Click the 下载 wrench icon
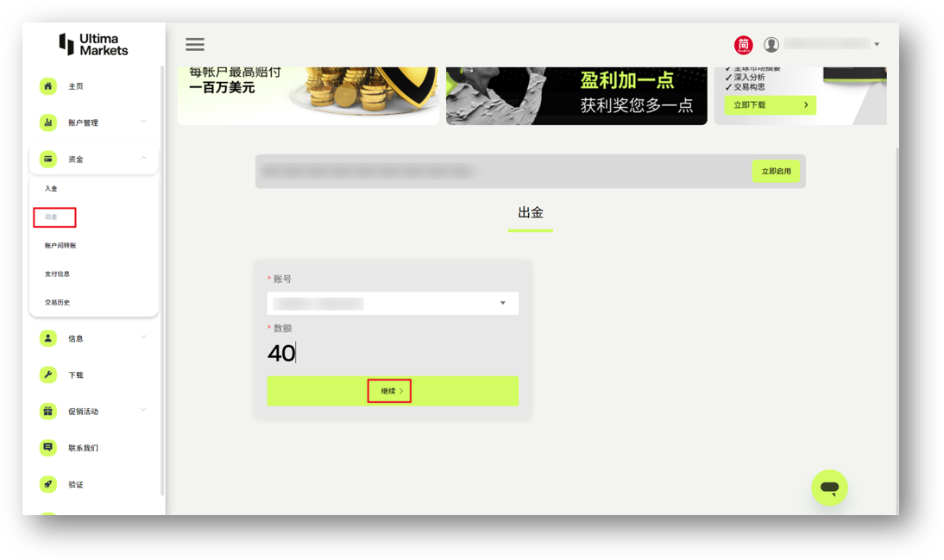 point(48,374)
